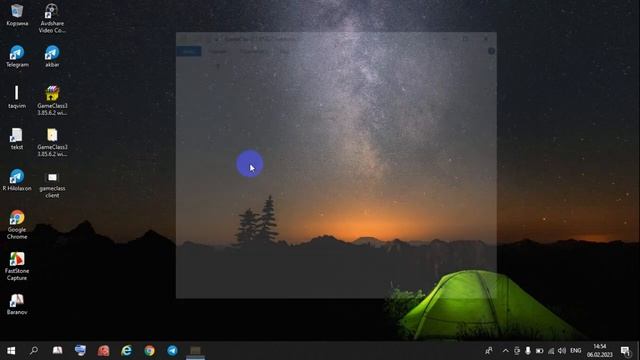Image resolution: width=640 pixels, height=360 pixels.
Task: Open the clock and date flyout
Action: pos(600,351)
